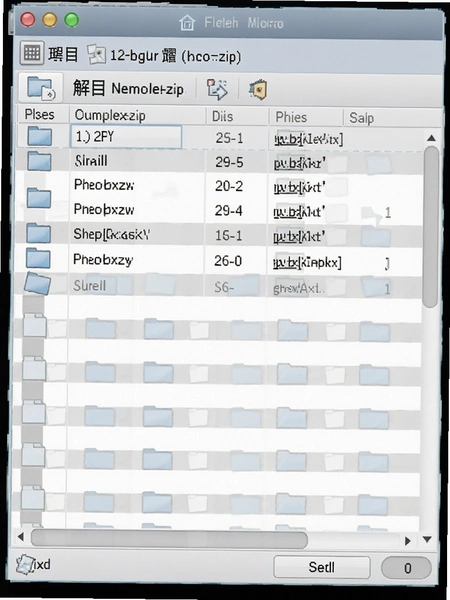
Task: Click the home icon in title bar
Action: tap(187, 22)
